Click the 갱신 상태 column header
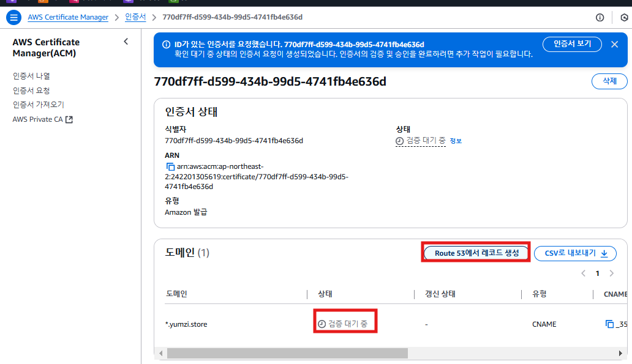The width and height of the screenshot is (632, 364). pyautogui.click(x=440, y=294)
